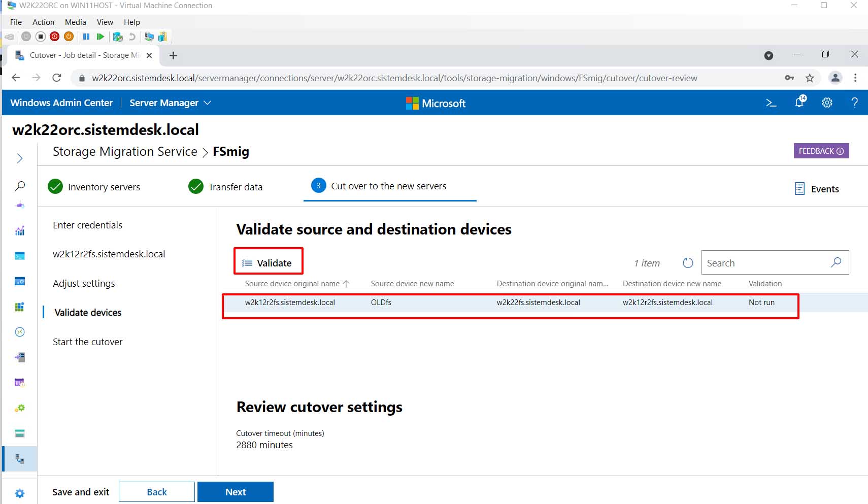Image resolution: width=868 pixels, height=504 pixels.
Task: Open the Storage icon in sidebar
Action: (20, 433)
